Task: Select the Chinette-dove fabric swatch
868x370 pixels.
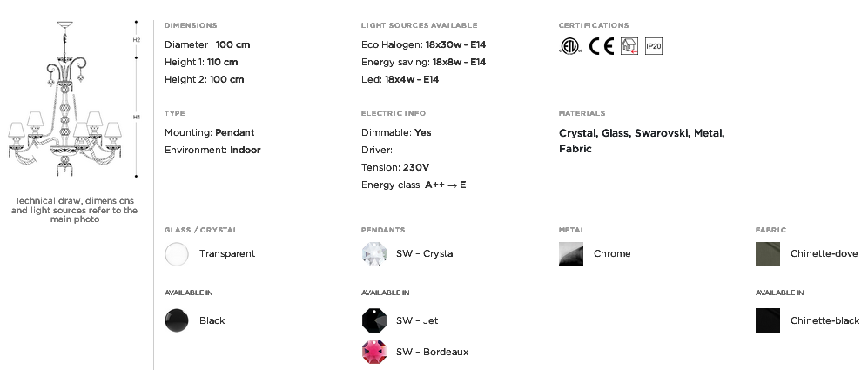Action: tap(768, 254)
